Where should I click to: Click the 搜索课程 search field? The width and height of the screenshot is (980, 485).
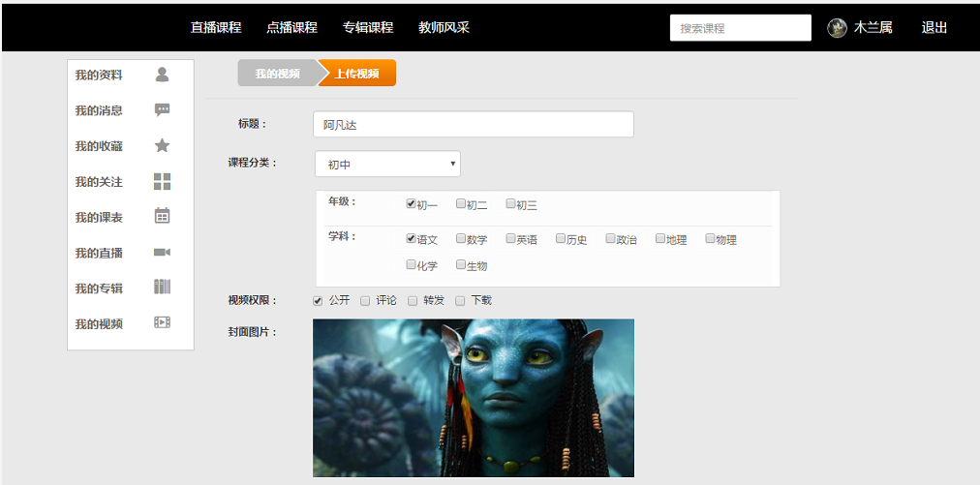[741, 27]
